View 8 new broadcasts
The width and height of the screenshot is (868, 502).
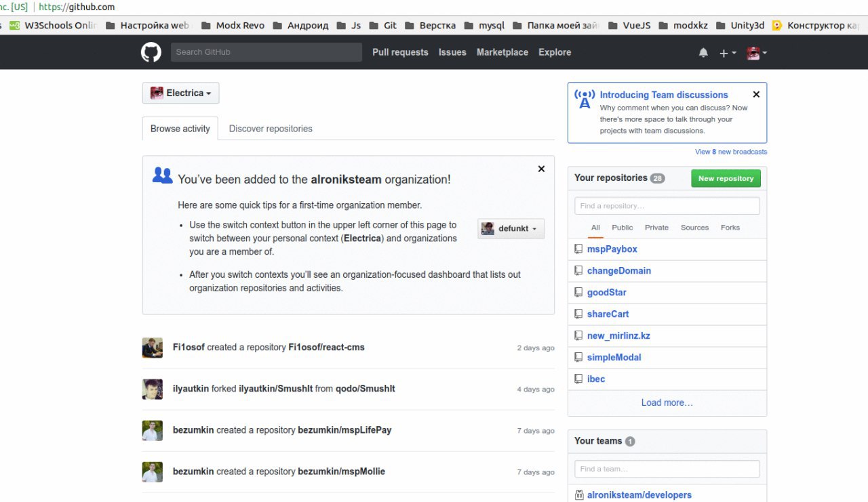coord(731,152)
